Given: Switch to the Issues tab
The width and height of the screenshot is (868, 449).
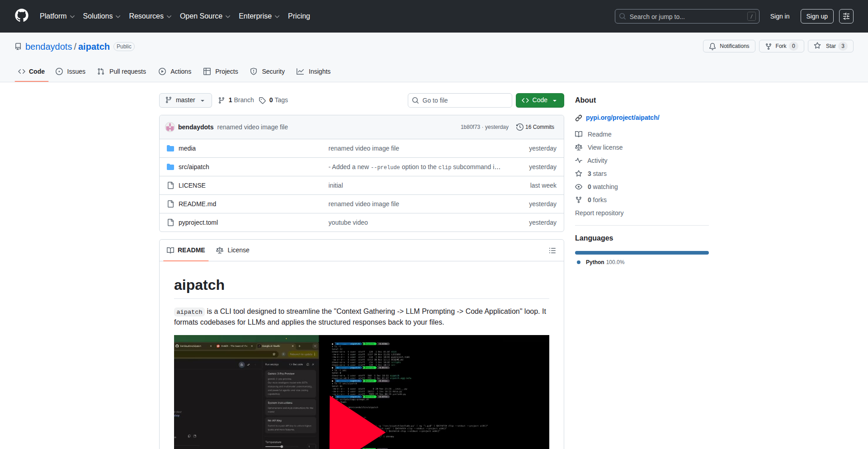Looking at the screenshot, I should coord(71,71).
